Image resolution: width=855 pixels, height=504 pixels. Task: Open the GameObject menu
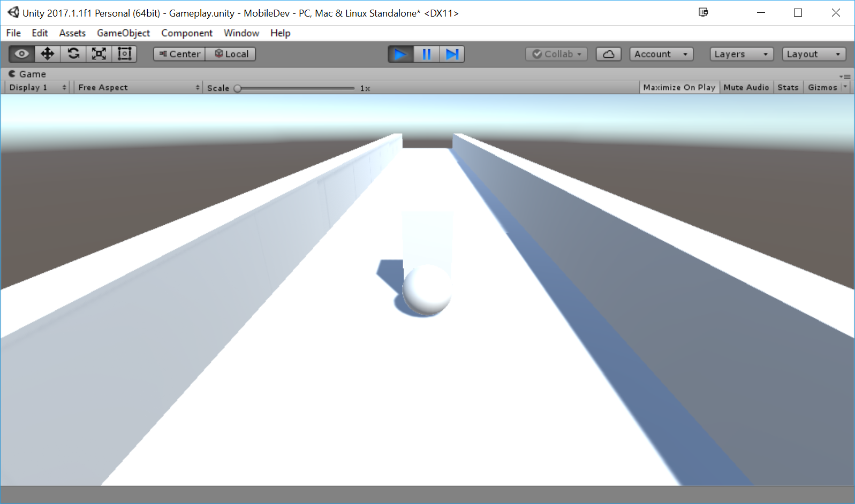123,33
